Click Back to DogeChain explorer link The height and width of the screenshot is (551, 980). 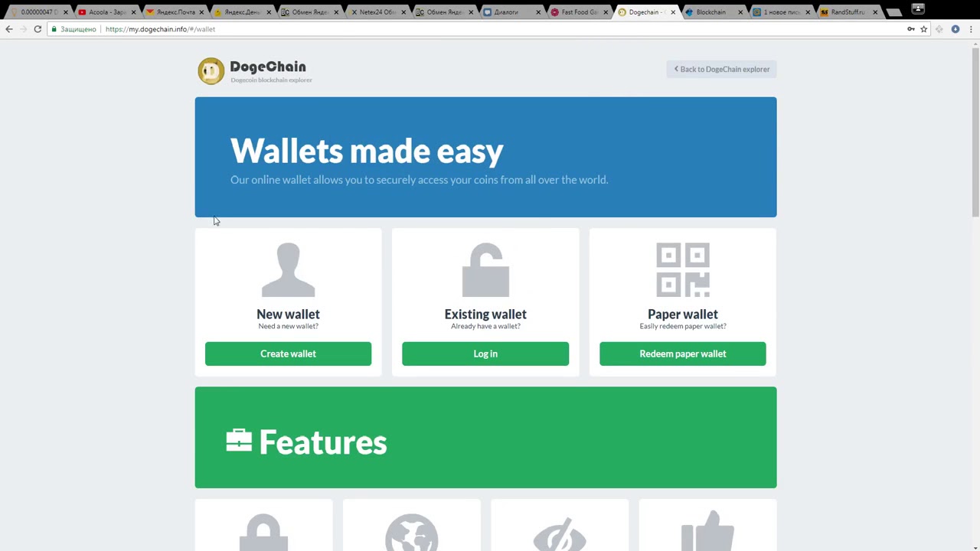[x=721, y=69]
